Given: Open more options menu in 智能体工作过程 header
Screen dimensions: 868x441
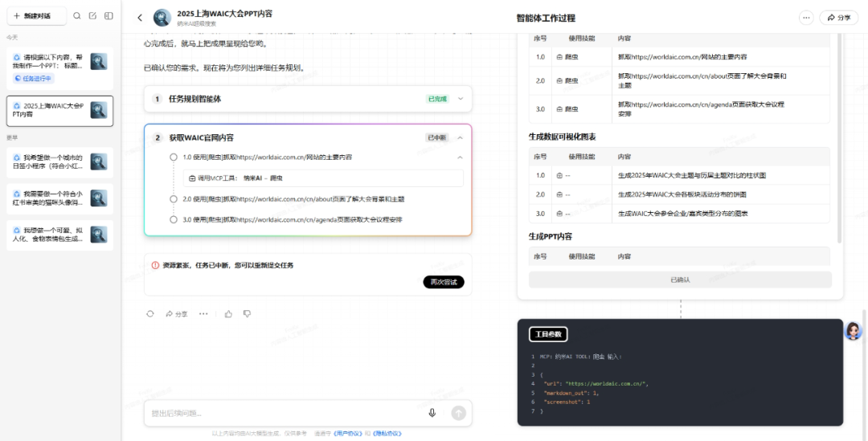Looking at the screenshot, I should pyautogui.click(x=806, y=18).
